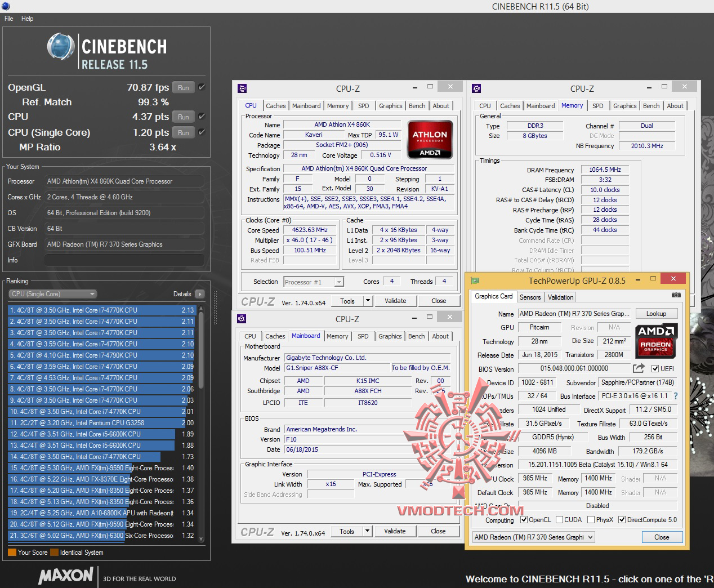
Task: Select ranking entry 16 AMD FX-8370E
Action: click(x=102, y=479)
